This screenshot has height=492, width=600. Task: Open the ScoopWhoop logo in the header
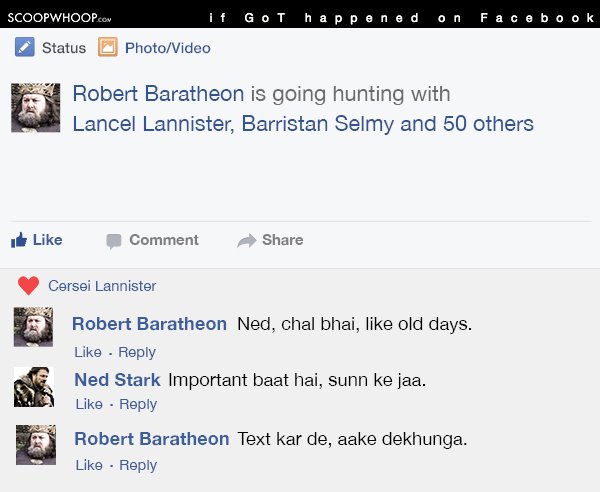(59, 18)
